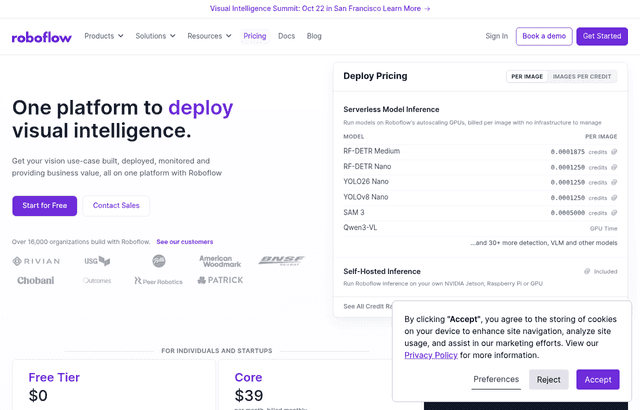640x410 pixels.
Task: Click the BNSF Railway logo
Action: (x=282, y=260)
